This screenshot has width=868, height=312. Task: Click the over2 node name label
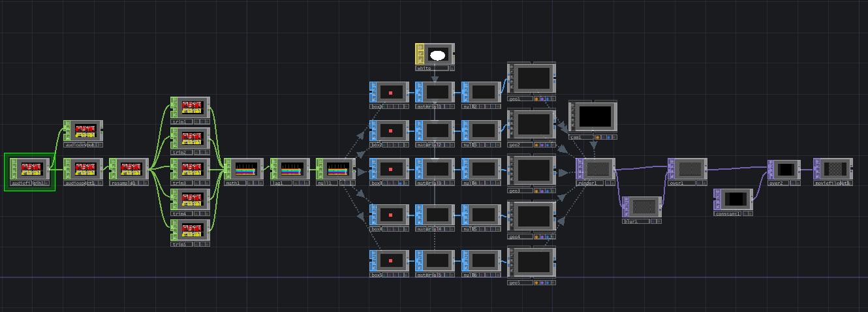(777, 183)
